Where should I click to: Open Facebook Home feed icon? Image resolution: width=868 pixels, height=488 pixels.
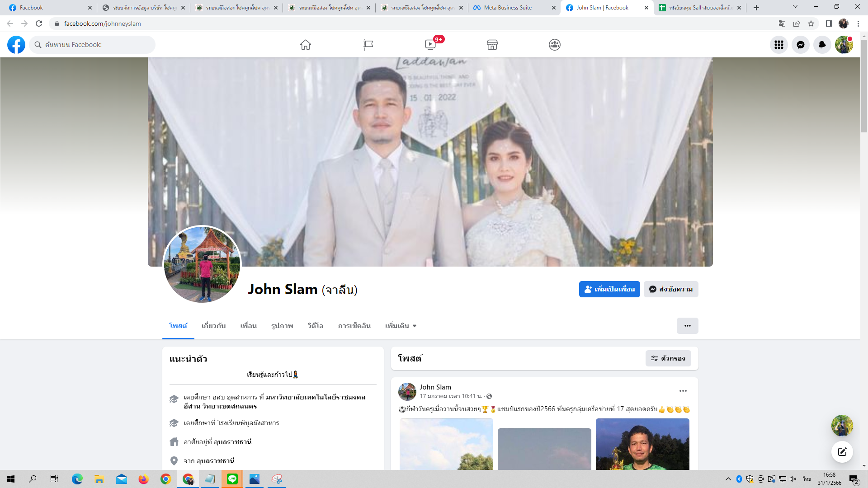point(306,45)
